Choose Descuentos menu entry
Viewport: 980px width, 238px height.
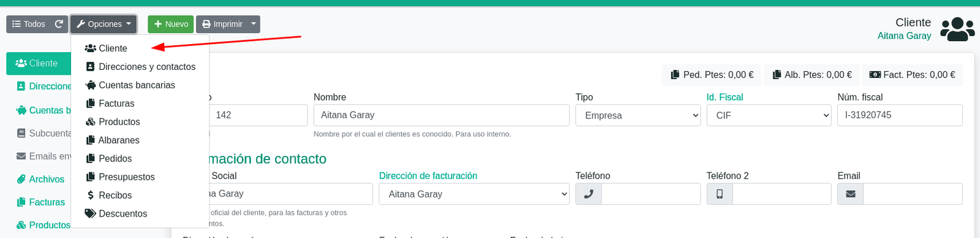coord(140,213)
